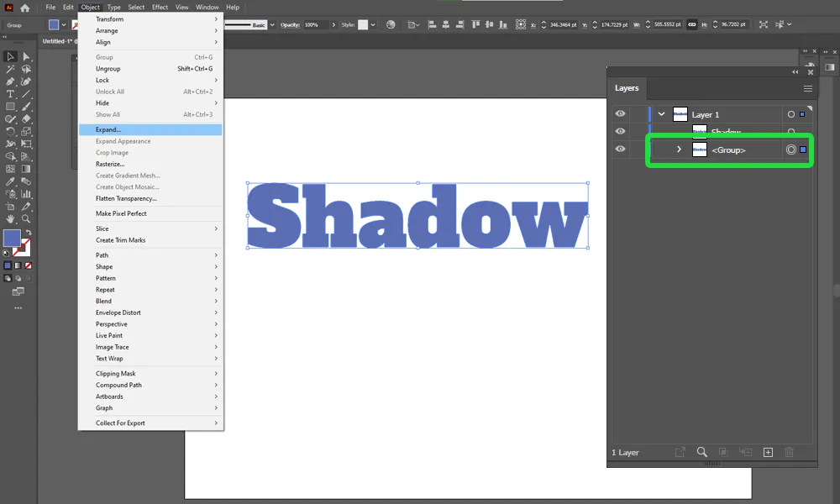Click the Shadow text on canvas
Viewport: 840px width, 504px height.
pyautogui.click(x=417, y=215)
